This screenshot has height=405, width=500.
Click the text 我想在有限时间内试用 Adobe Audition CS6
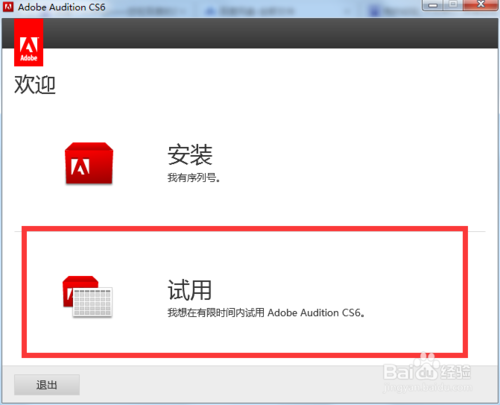266,313
